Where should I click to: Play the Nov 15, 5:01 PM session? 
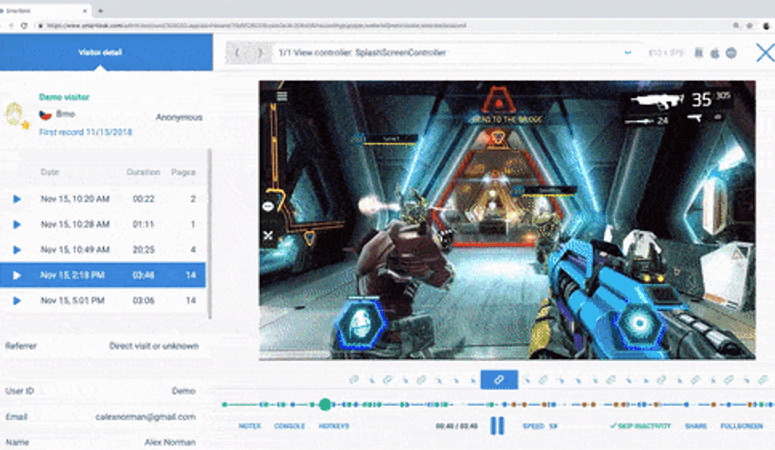pyautogui.click(x=17, y=300)
